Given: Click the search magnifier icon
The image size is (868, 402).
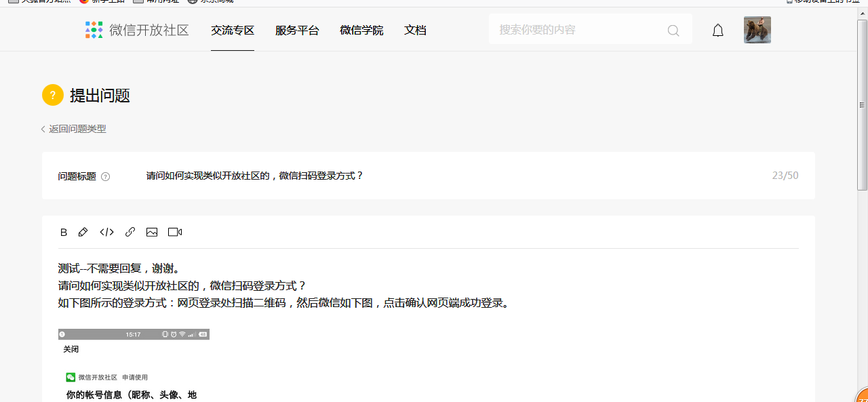Looking at the screenshot, I should pos(673,31).
